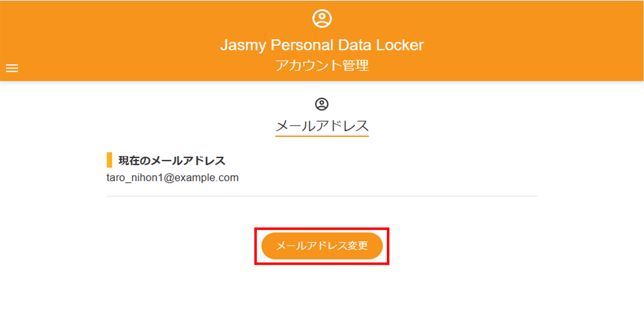644x321 pixels.
Task: Click the メールアドレス変更 button
Action: click(322, 246)
